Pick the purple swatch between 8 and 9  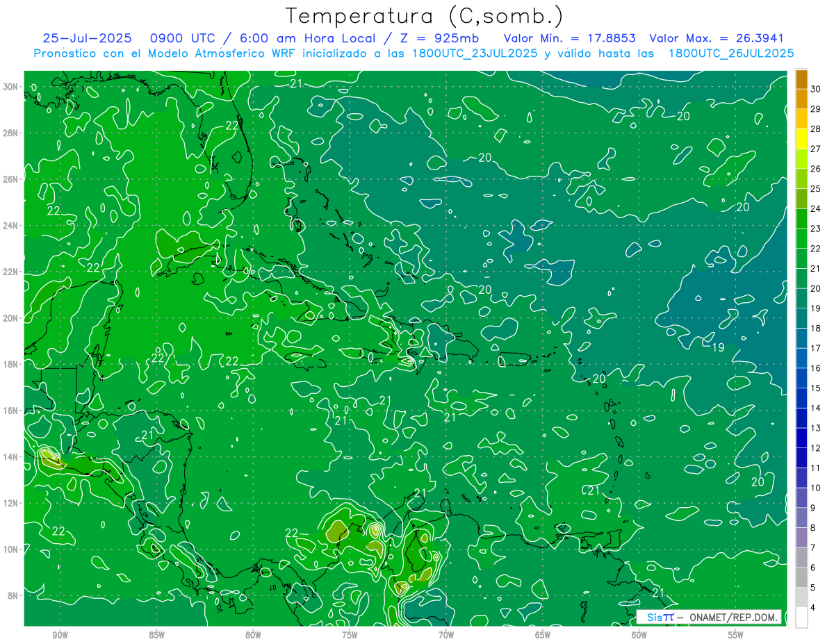tap(801, 518)
